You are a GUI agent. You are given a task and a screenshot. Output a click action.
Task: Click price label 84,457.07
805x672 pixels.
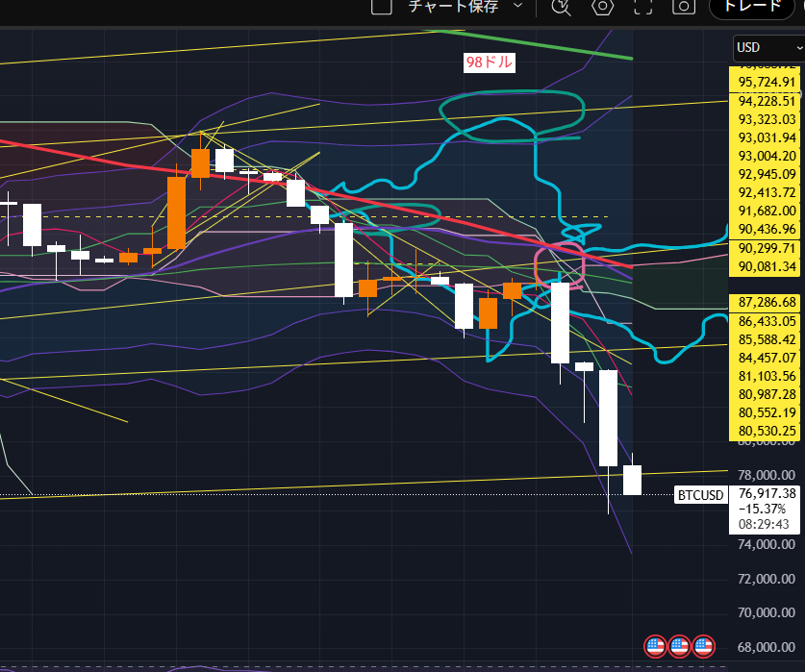point(766,358)
